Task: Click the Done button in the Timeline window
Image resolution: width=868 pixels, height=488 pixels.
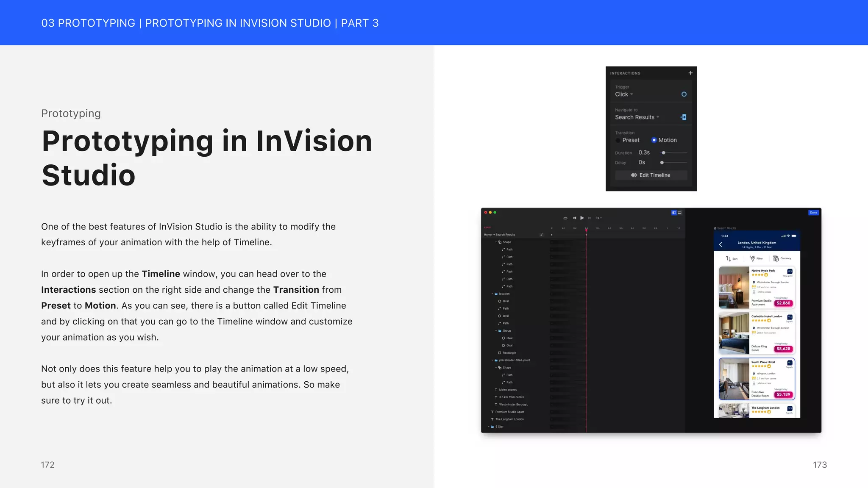Action: [x=813, y=213]
